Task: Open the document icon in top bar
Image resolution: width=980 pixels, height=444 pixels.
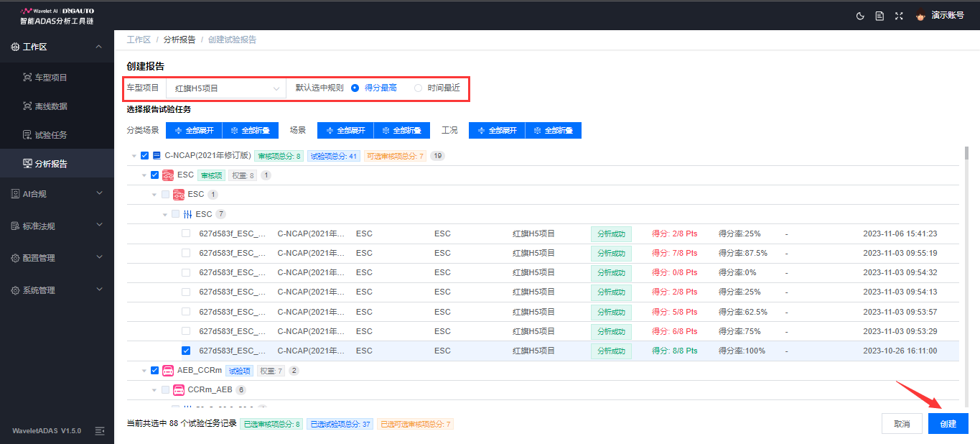Action: coord(879,16)
